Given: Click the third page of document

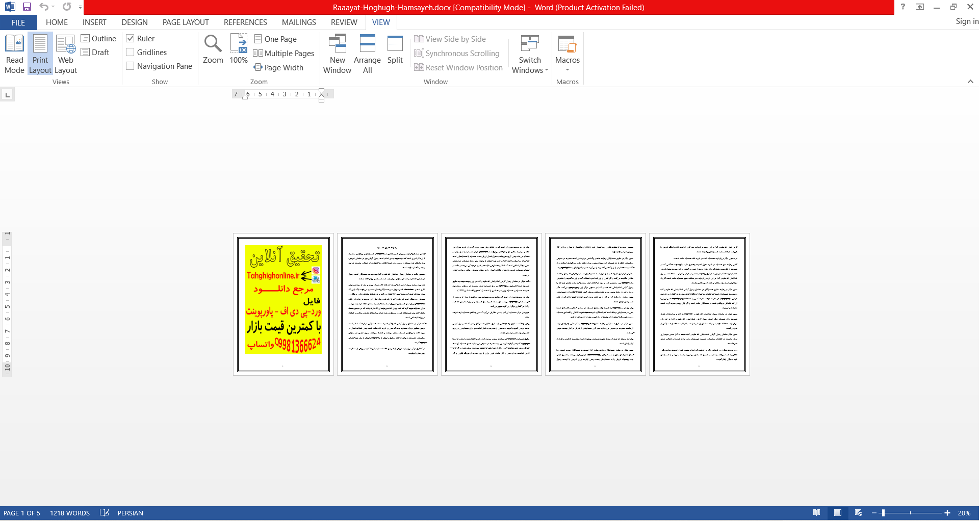Looking at the screenshot, I should tap(492, 304).
